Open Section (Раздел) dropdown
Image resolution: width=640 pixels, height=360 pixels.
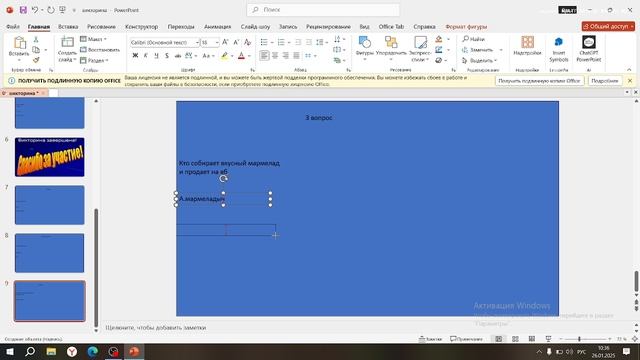pos(94,60)
